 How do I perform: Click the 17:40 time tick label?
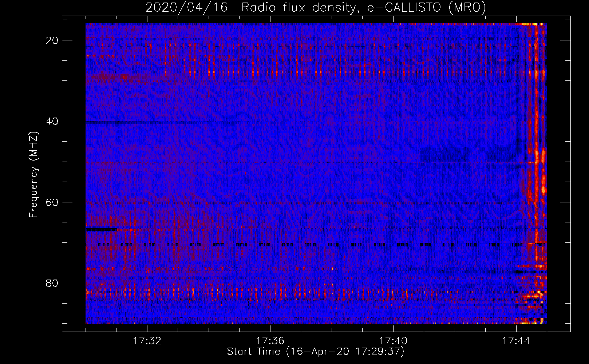393,341
